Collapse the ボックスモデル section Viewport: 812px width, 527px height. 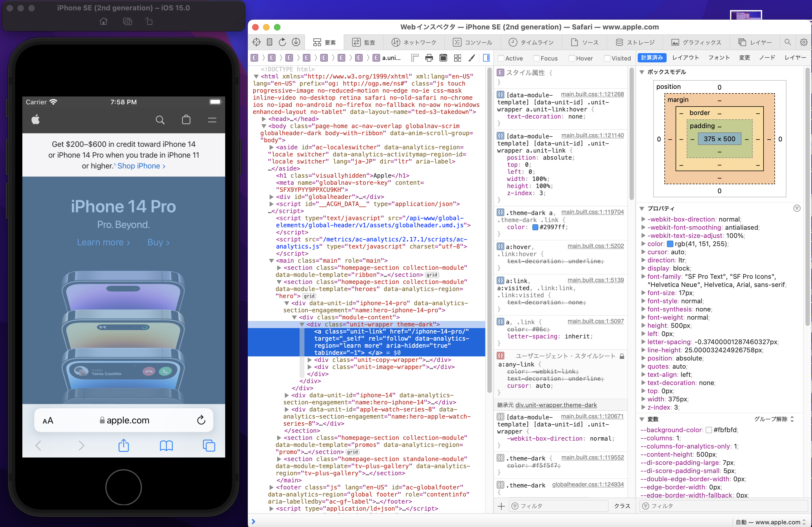(x=642, y=72)
